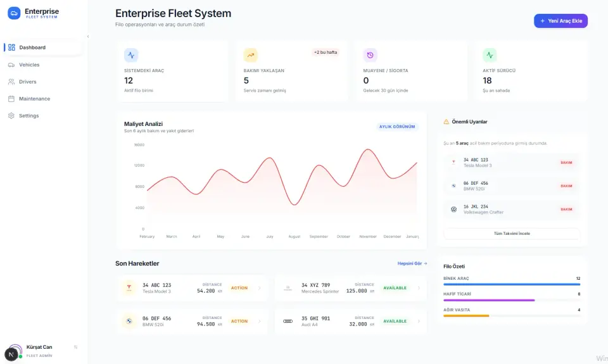The image size is (608, 364).
Task: Click the Yeni Araç Ekle button
Action: pyautogui.click(x=560, y=21)
